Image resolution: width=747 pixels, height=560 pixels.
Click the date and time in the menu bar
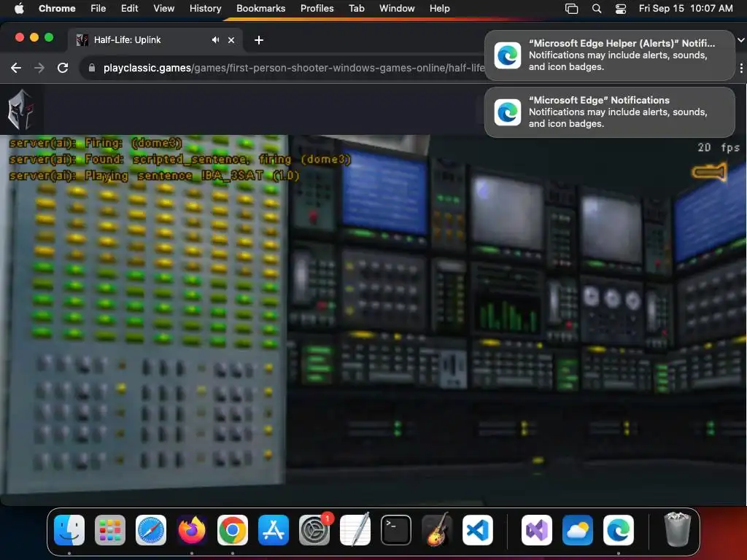click(686, 8)
